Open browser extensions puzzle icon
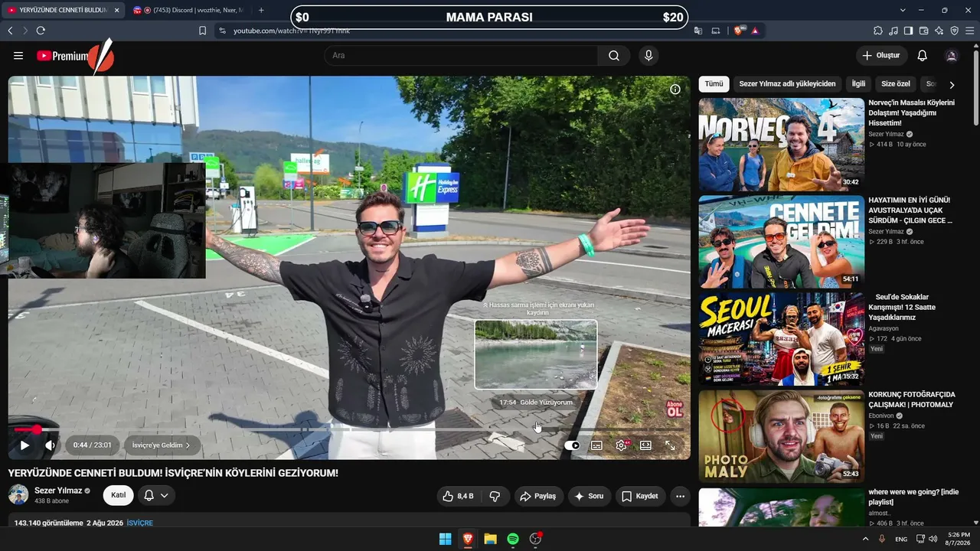 pos(878,31)
